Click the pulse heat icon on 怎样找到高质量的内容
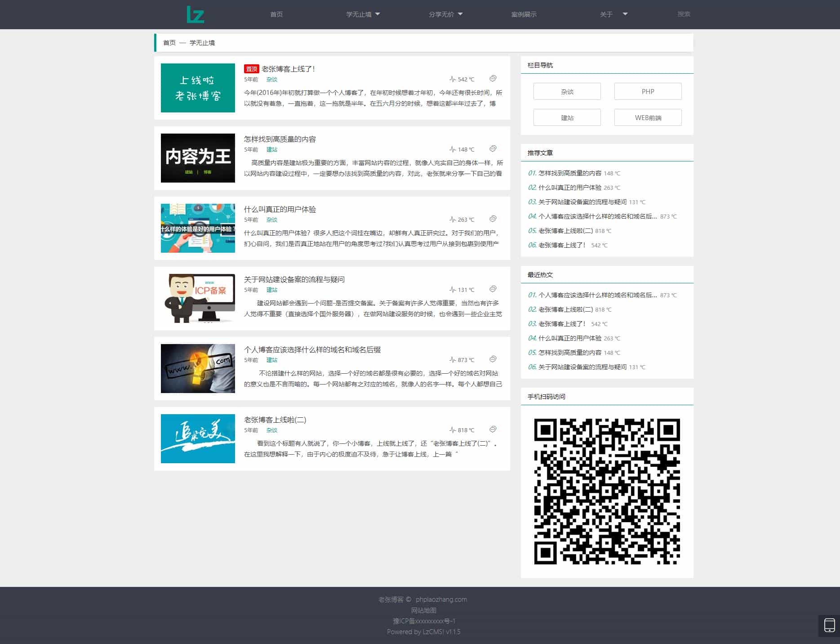Screen dimensions: 840x644 tap(453, 149)
